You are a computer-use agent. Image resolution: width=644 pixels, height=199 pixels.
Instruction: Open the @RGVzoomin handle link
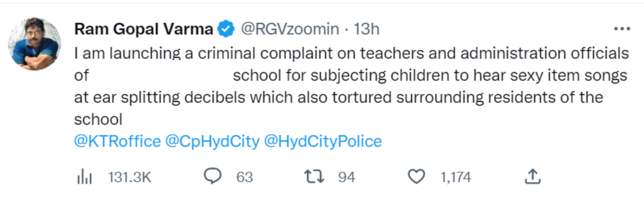coord(290,29)
